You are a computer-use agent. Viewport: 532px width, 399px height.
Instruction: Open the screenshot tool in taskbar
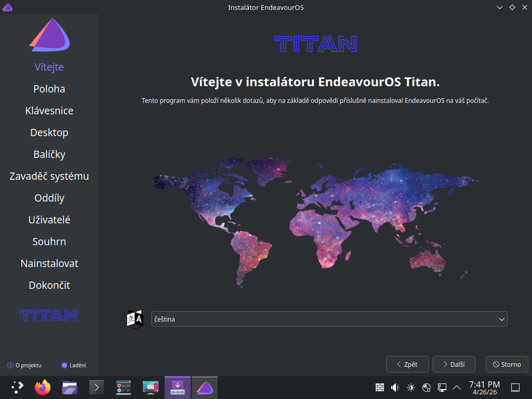(151, 388)
